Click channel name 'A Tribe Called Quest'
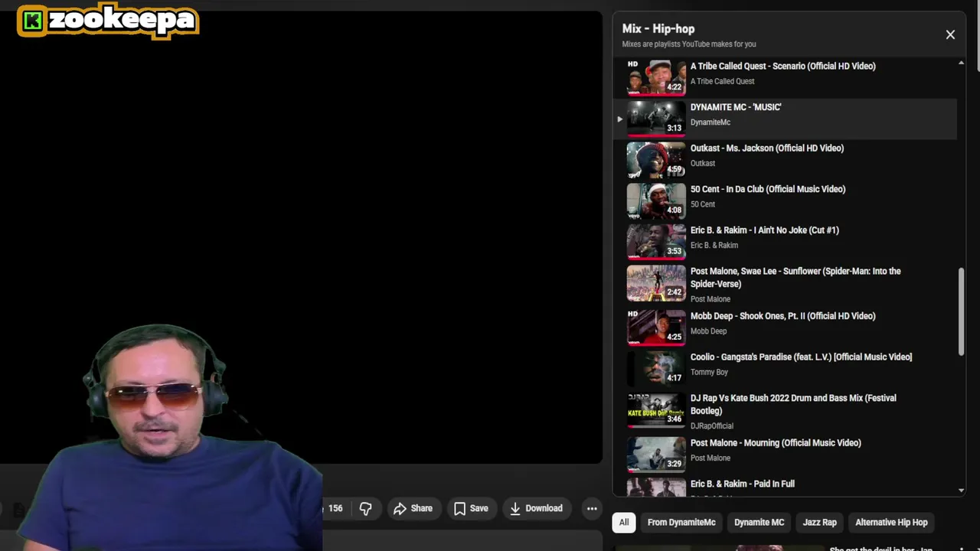Viewport: 980px width, 551px height. [722, 81]
